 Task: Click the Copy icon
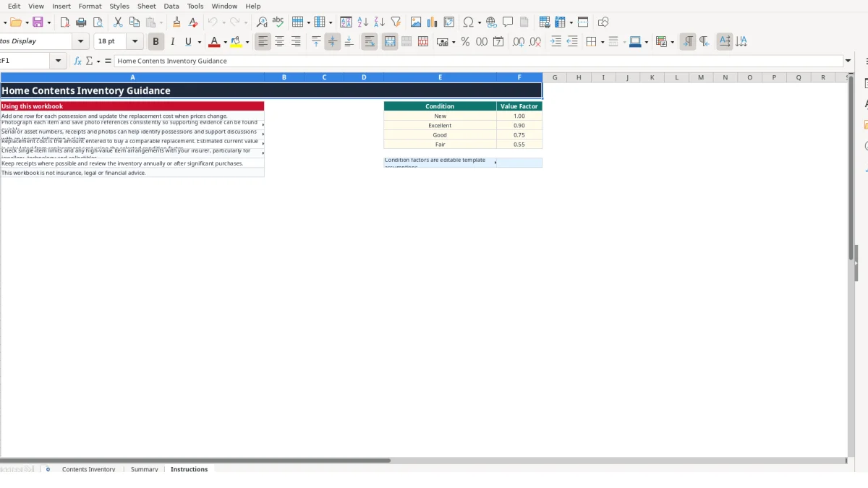(x=134, y=22)
